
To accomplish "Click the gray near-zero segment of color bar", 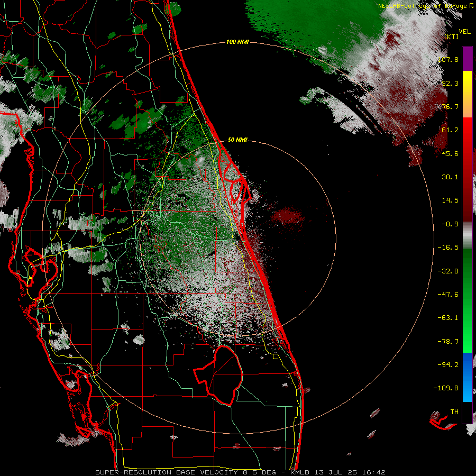I will tap(467, 235).
